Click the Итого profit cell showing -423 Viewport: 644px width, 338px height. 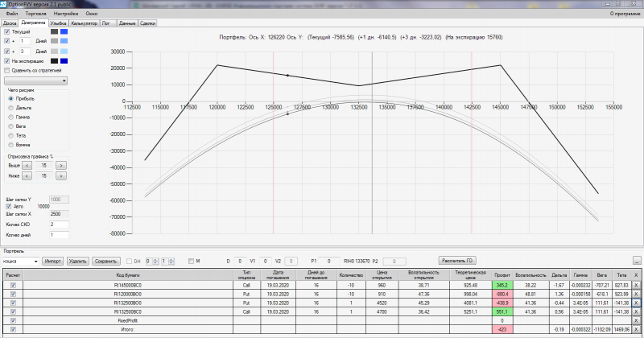pyautogui.click(x=502, y=329)
